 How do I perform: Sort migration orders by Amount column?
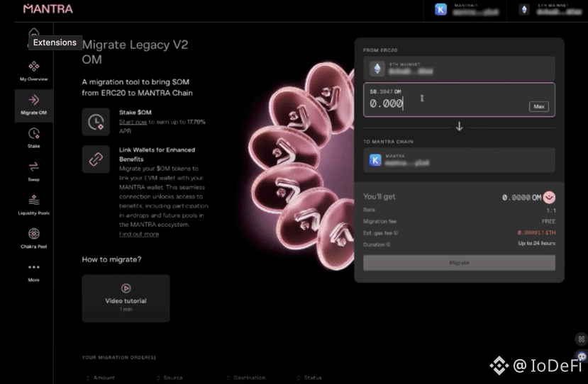click(104, 378)
